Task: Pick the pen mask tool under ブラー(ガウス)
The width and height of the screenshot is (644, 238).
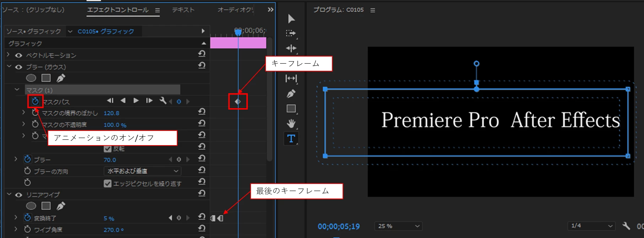Action: [x=61, y=78]
